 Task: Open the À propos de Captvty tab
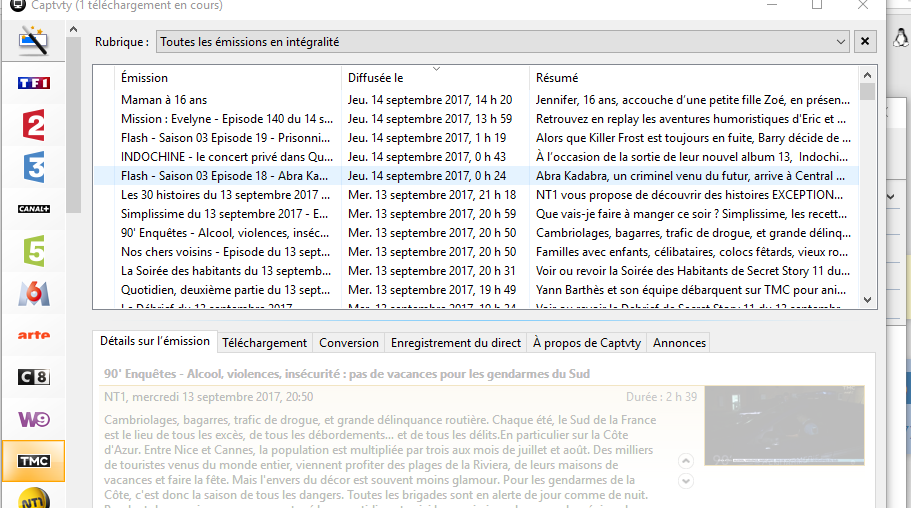point(587,342)
